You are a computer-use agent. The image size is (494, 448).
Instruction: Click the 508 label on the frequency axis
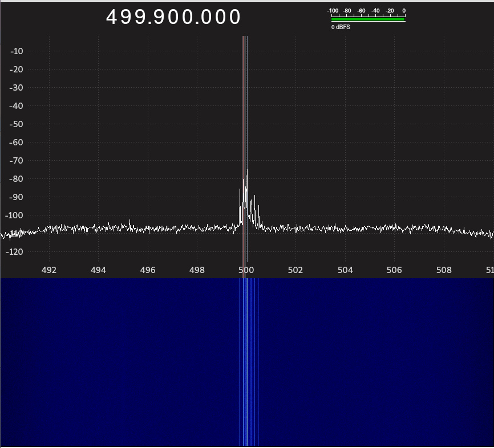click(444, 270)
